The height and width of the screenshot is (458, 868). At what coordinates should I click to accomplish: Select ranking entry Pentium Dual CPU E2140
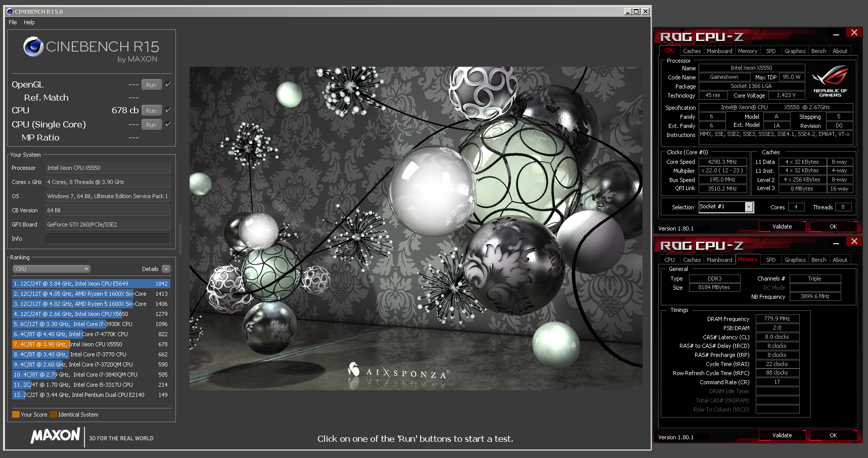[91, 395]
